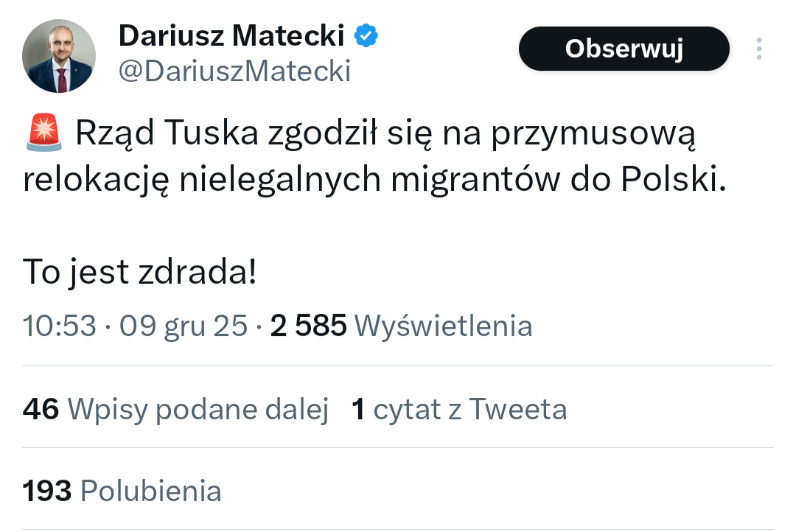
Task: Click the text 'To jest zdrada!'
Action: 140,272
